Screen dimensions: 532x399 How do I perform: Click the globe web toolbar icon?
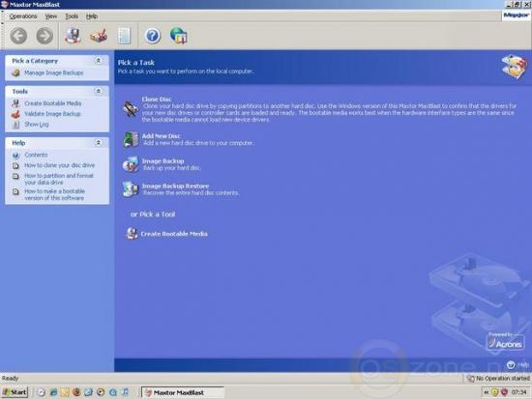[x=179, y=36]
